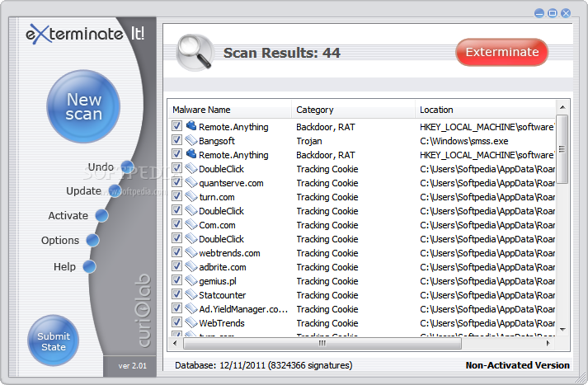Choose Activate from the sidebar

68,215
